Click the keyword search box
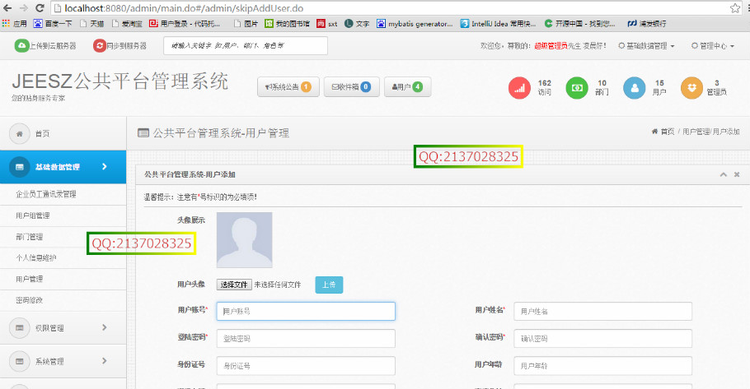750x389 pixels. tap(245, 45)
